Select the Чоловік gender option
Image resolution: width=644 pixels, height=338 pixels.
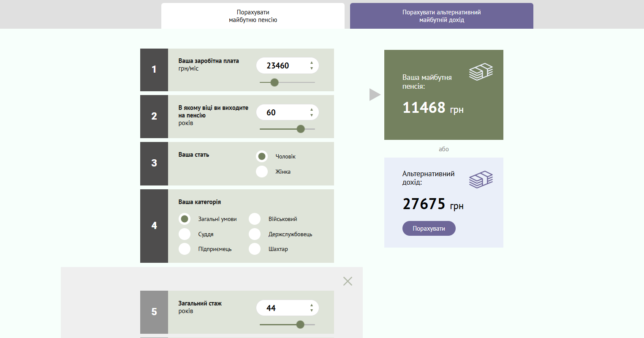[262, 156]
